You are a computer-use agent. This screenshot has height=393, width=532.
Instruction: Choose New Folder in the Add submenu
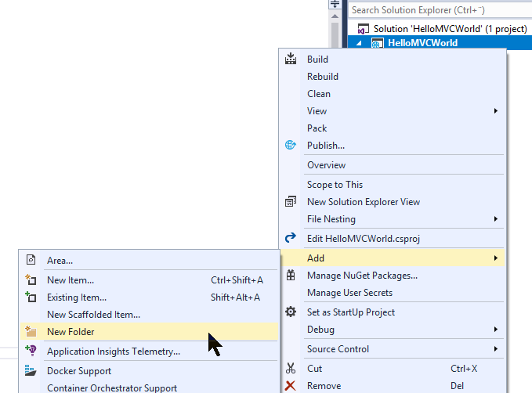click(149, 332)
